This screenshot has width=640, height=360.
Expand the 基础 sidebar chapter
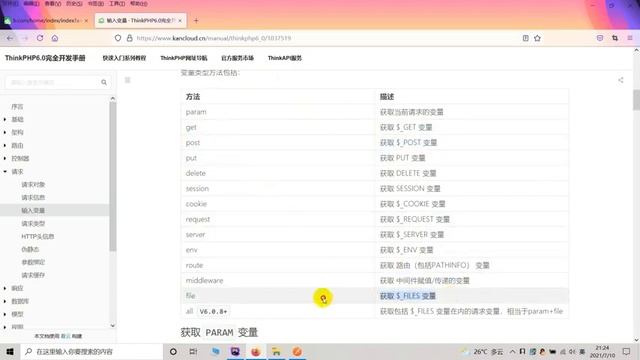click(x=5, y=119)
